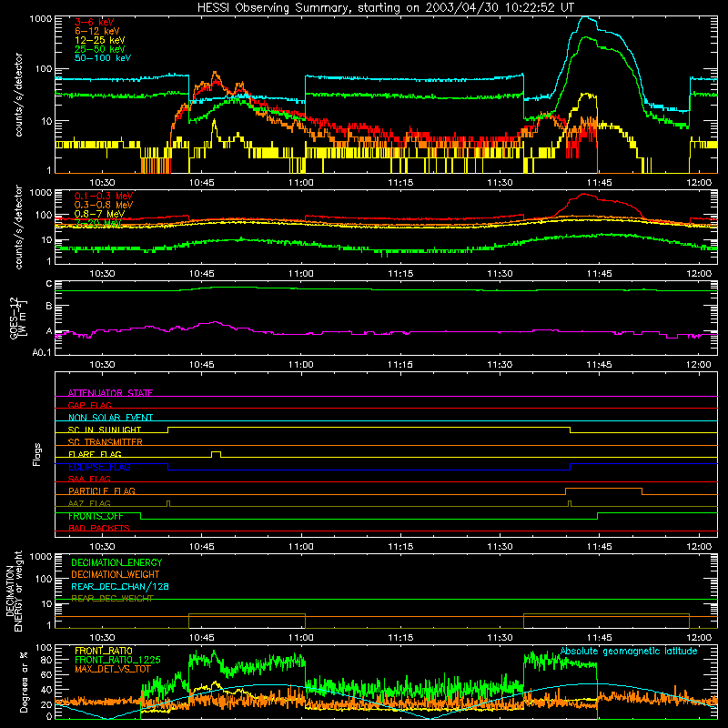
Task: Click the top panel's 'counts/s/detector' axis label
Action: [x=18, y=95]
